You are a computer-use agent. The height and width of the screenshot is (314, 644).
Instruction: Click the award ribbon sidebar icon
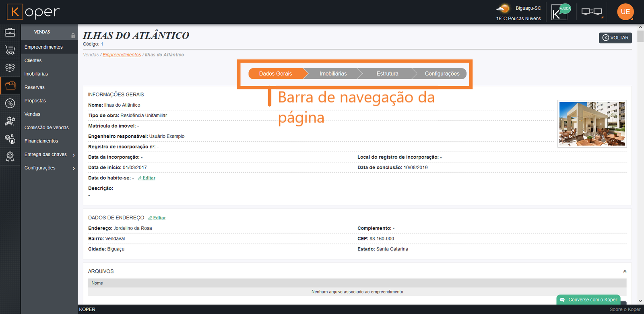(x=10, y=157)
